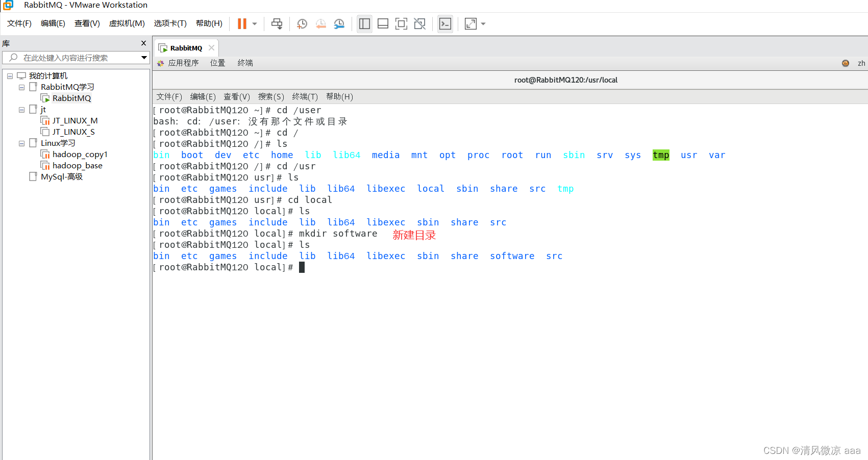The height and width of the screenshot is (460, 868).
Task: Open the power options dropdown arrow
Action: (x=255, y=24)
